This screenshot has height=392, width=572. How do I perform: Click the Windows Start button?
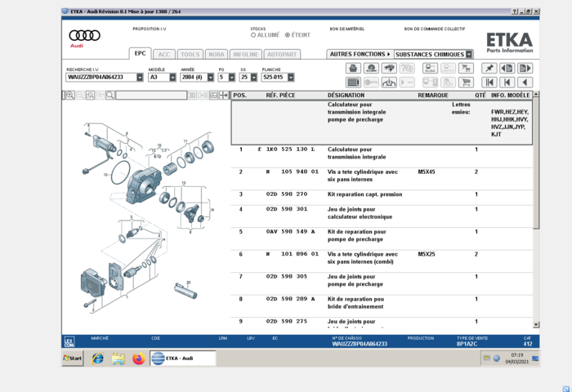73,358
